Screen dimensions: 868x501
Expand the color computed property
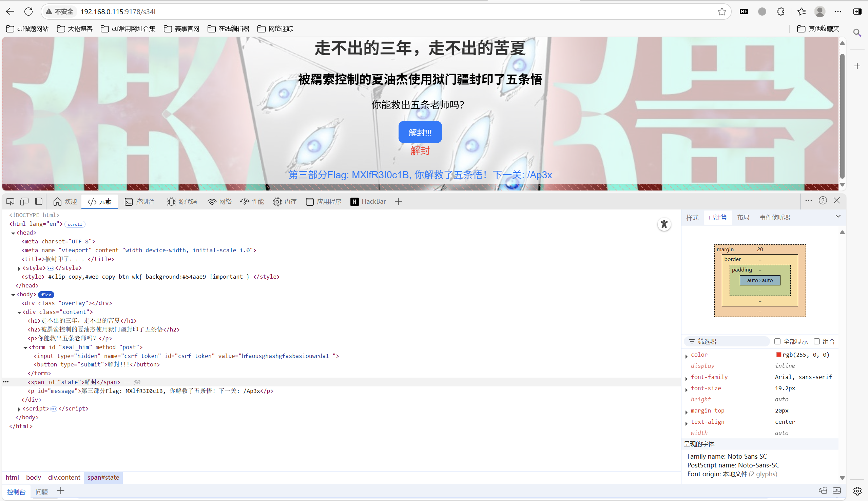pyautogui.click(x=687, y=356)
